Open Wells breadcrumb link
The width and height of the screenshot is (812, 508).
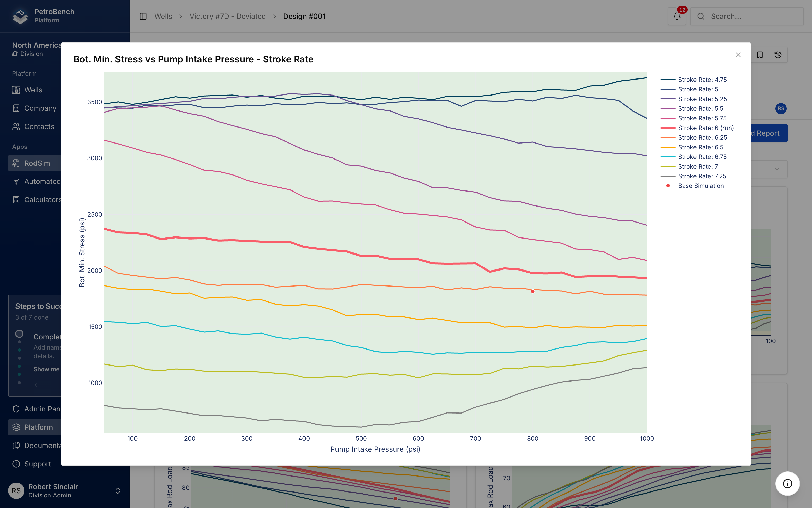coord(163,16)
